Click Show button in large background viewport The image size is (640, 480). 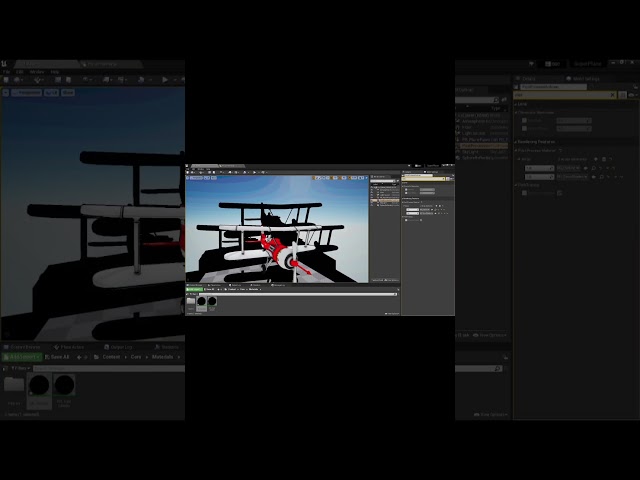[x=68, y=93]
